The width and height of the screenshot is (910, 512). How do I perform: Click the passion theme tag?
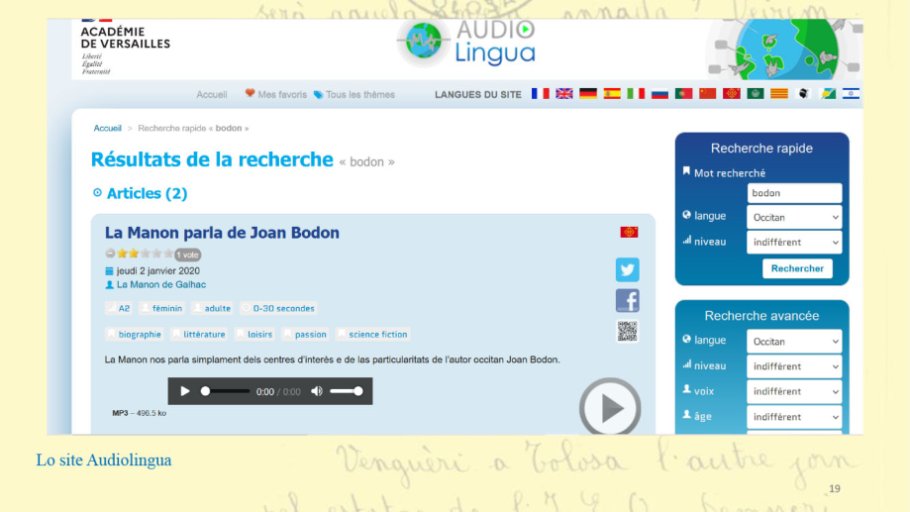(305, 334)
